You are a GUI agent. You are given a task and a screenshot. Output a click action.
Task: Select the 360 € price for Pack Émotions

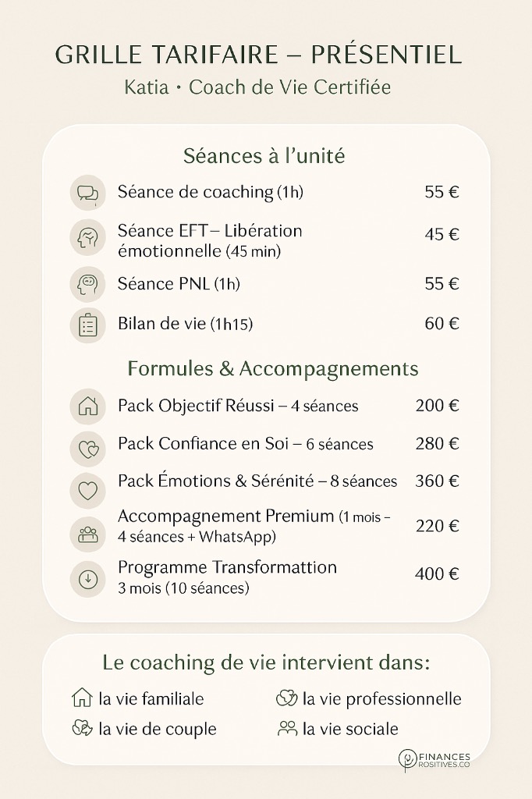[437, 481]
